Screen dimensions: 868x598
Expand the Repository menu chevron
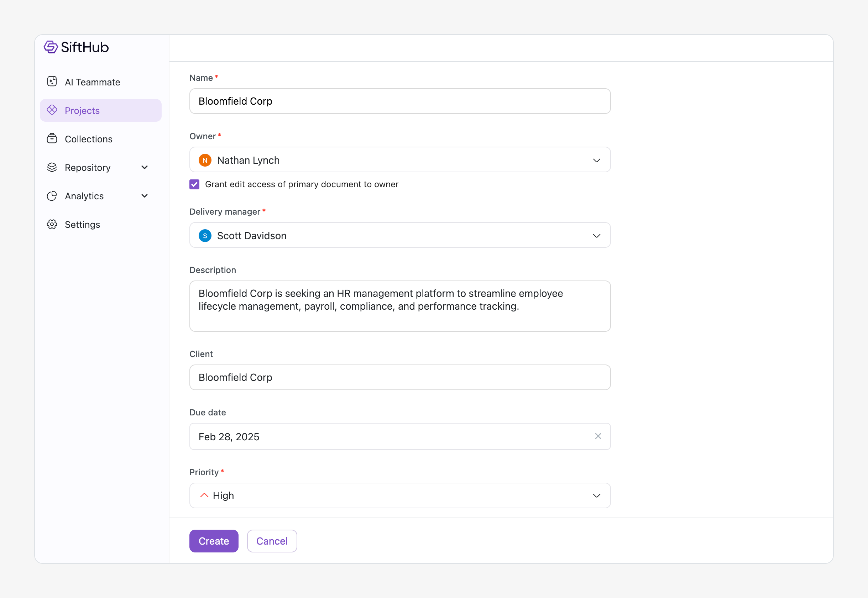pos(145,167)
